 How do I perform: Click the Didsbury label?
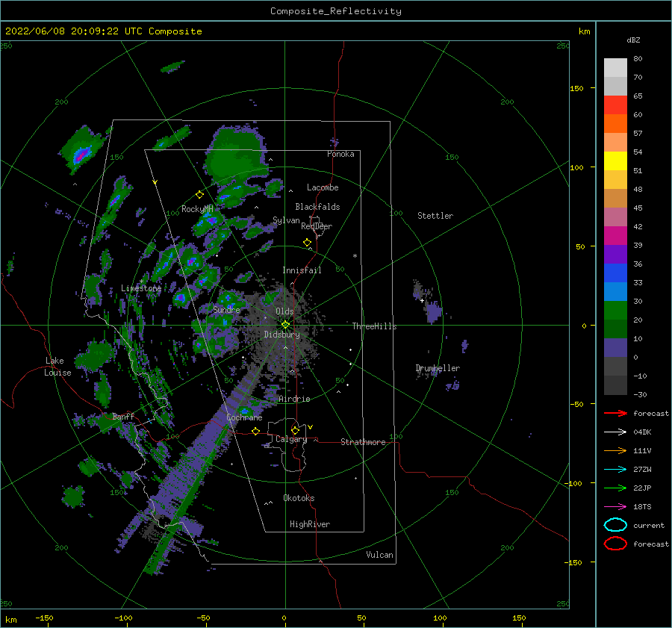(281, 335)
